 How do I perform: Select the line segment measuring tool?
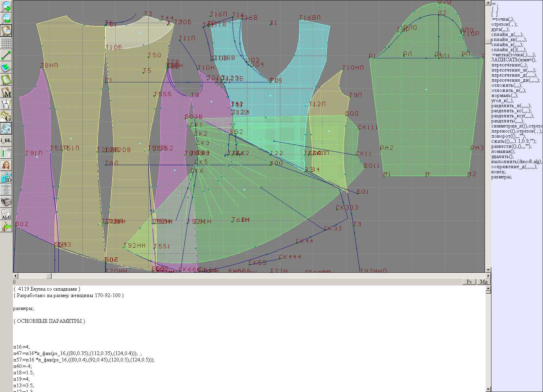6,55
